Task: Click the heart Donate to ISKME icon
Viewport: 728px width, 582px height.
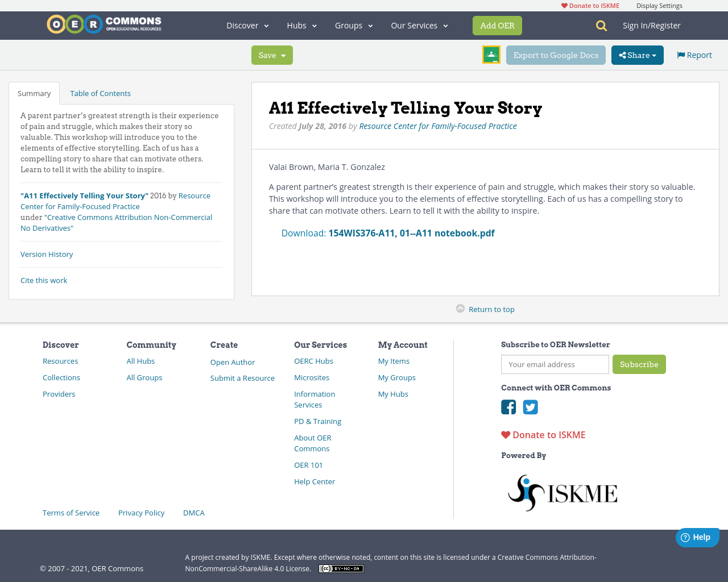Action: (506, 434)
